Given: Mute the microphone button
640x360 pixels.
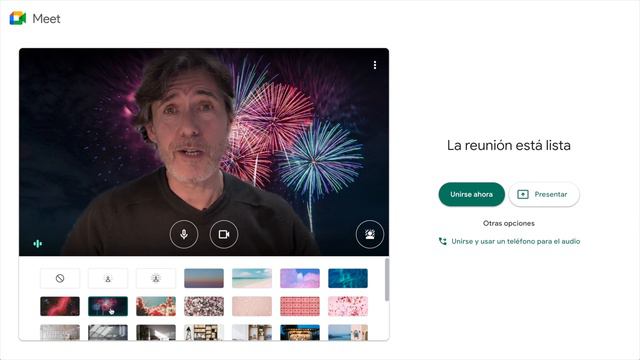Looking at the screenshot, I should [x=184, y=234].
